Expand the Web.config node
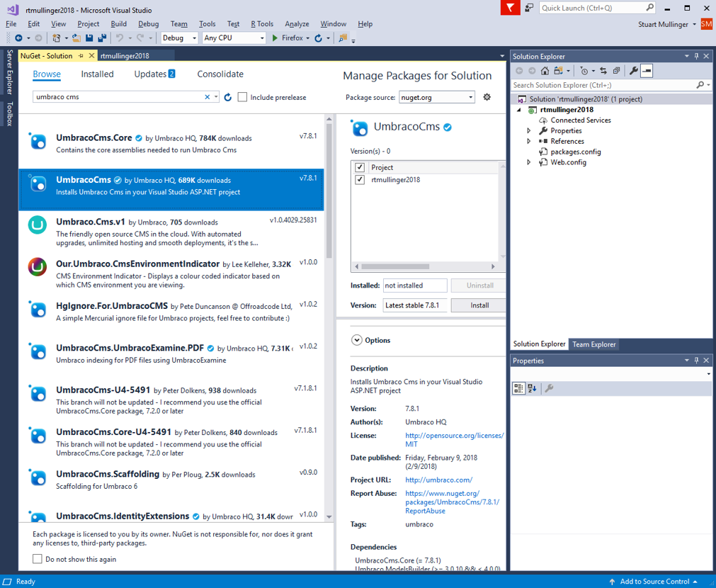This screenshot has width=716, height=588. (529, 162)
